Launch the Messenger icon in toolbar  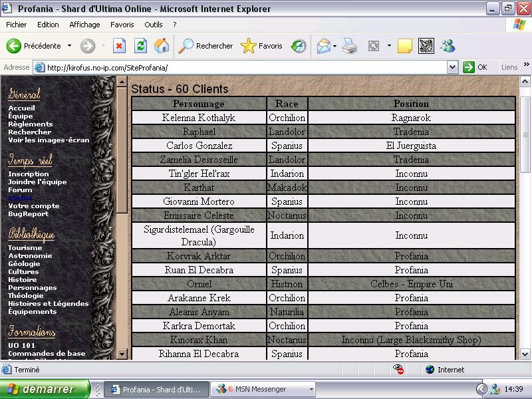[x=448, y=46]
